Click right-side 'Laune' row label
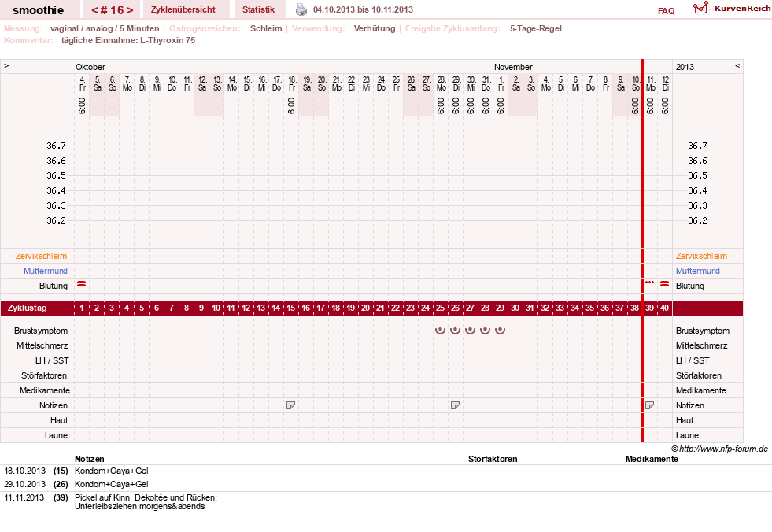 coord(687,435)
